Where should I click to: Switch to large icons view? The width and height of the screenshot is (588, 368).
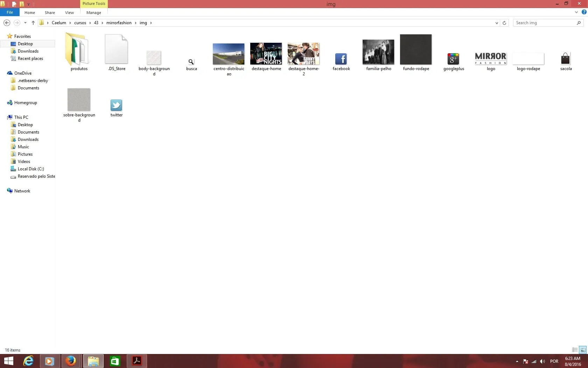point(583,350)
